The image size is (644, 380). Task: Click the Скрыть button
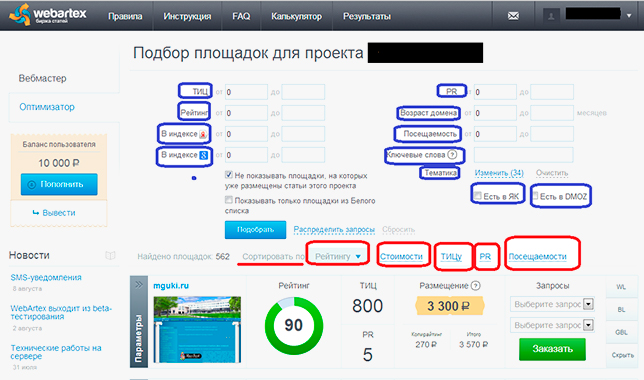point(622,355)
